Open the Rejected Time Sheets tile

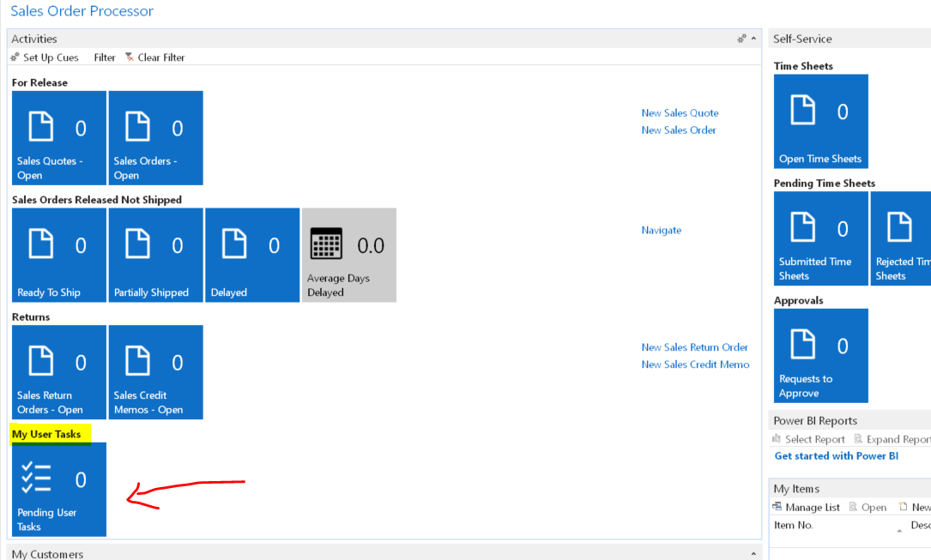[901, 238]
